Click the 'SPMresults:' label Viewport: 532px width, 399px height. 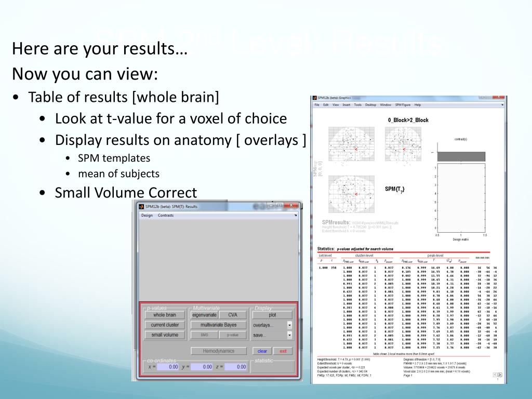[336, 222]
